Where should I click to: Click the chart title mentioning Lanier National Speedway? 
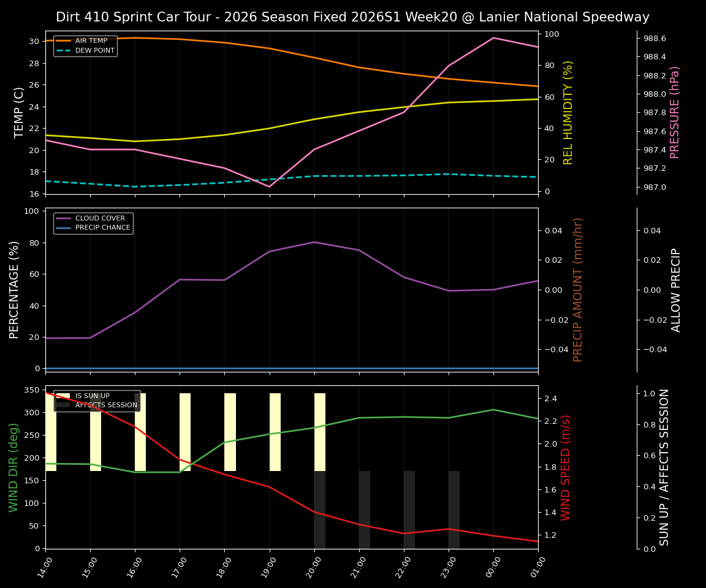point(353,17)
